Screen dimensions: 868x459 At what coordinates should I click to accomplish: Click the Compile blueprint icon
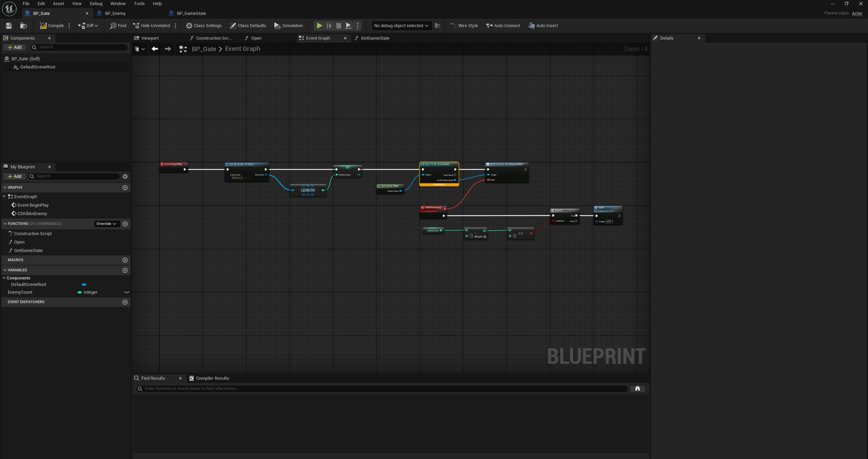coord(43,26)
